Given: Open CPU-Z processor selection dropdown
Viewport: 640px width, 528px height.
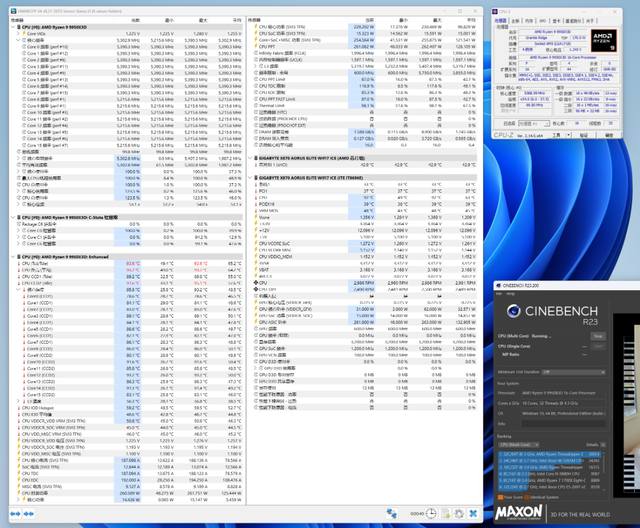Looking at the screenshot, I should coord(534,123).
